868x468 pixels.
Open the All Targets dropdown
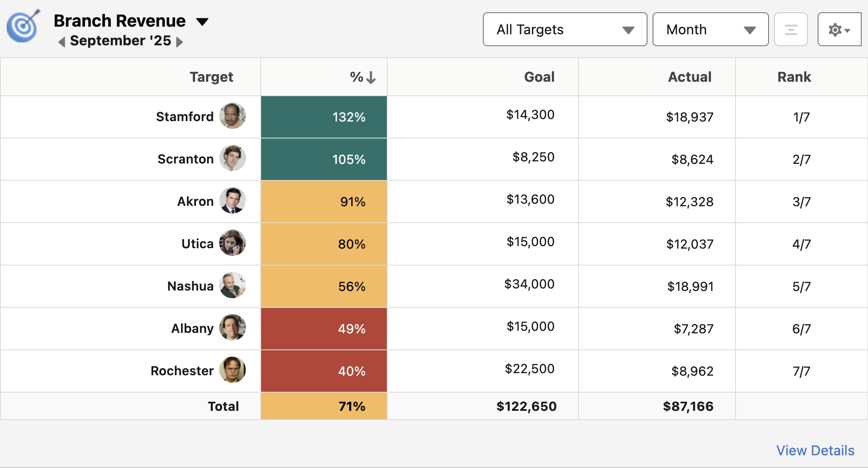point(565,29)
